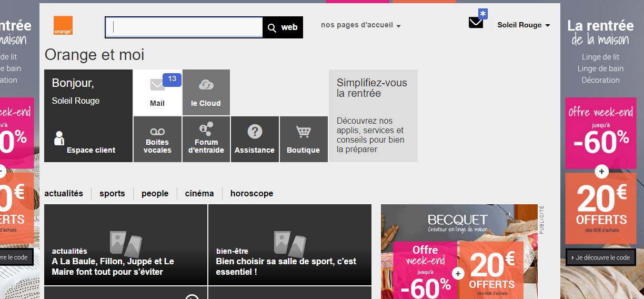The width and height of the screenshot is (644, 299).
Task: Open Simplifiez-vous la rentrée promo box
Action: pos(373,116)
